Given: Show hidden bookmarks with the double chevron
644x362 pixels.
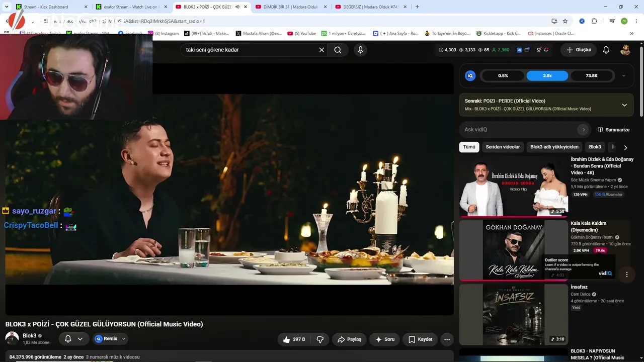Looking at the screenshot, I should click(633, 33).
